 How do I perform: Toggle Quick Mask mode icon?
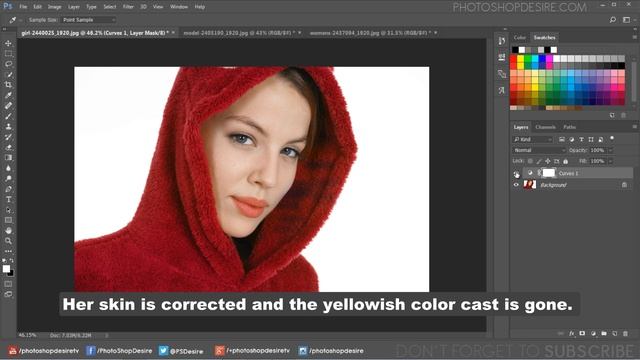(x=8, y=284)
